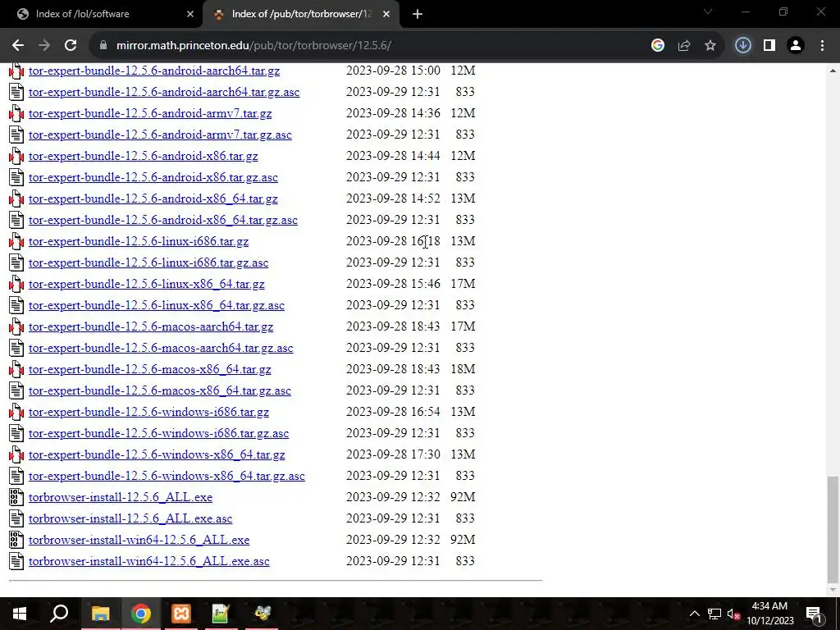840x630 pixels.
Task: Download tor-expert-bundle-12.5.6-macos-aarch64.tar.gz
Action: (151, 326)
